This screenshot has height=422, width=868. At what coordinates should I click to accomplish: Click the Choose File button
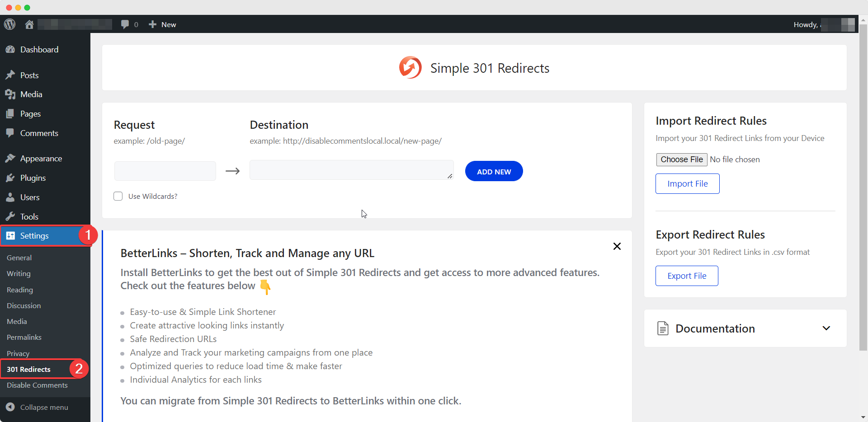tap(682, 159)
